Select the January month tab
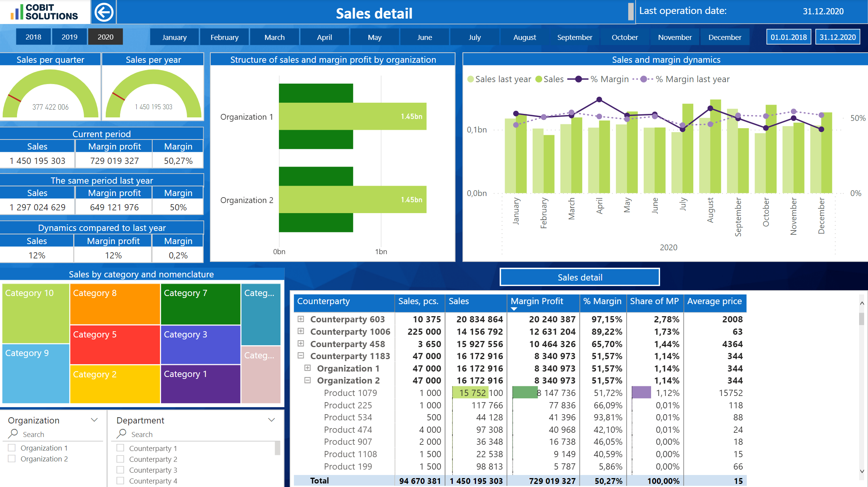Viewport: 868px width, 487px height. [x=174, y=37]
